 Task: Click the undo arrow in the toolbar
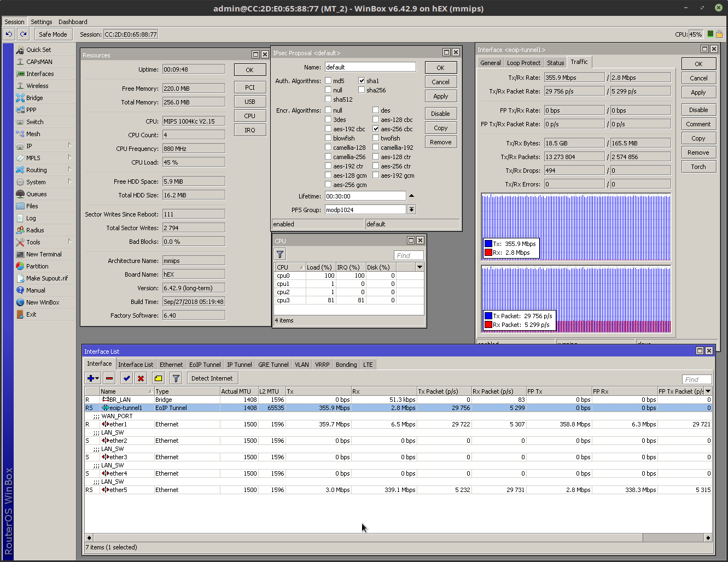(9, 34)
